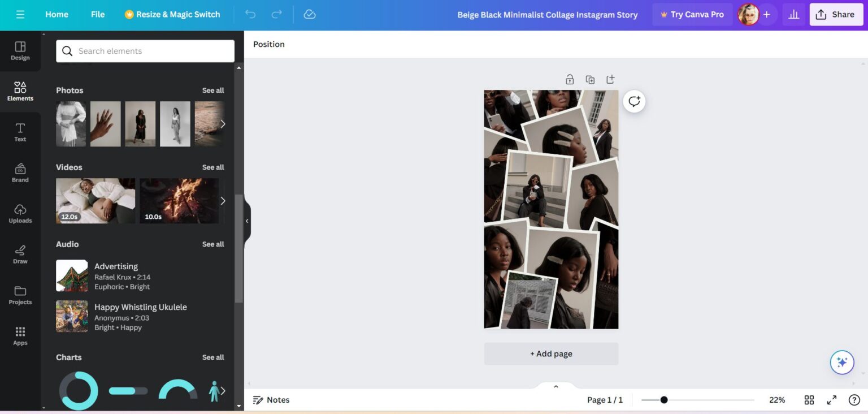Expand more photos with the right chevron
868x414 pixels.
[x=223, y=124]
